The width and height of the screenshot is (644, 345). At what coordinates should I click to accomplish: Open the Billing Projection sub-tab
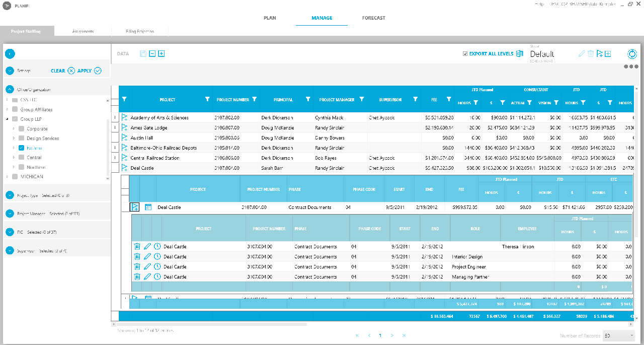tap(140, 31)
